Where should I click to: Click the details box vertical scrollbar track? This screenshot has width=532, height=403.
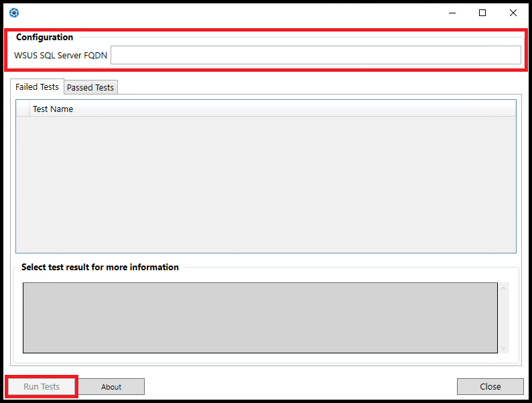504,318
